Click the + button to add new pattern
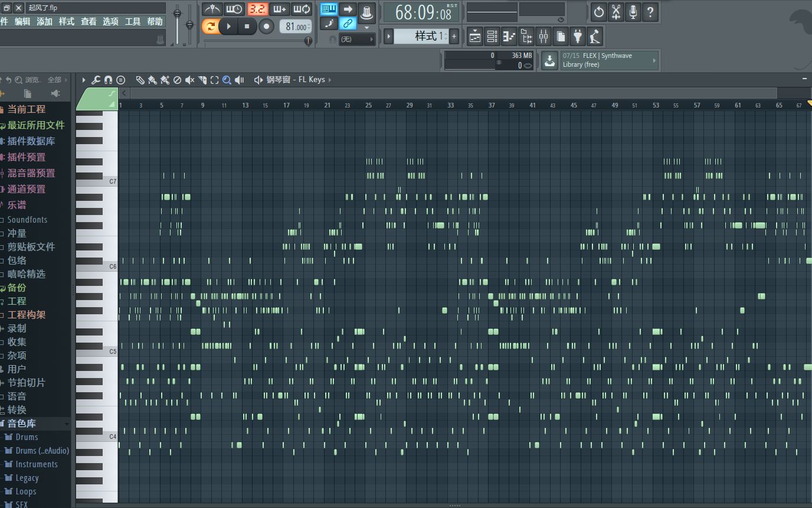 point(454,36)
